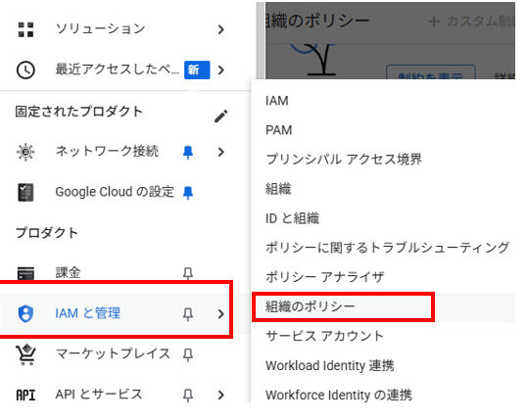Expand the API とサービス submenu chevron
Viewport: 527px width, 420px height.
tap(220, 395)
